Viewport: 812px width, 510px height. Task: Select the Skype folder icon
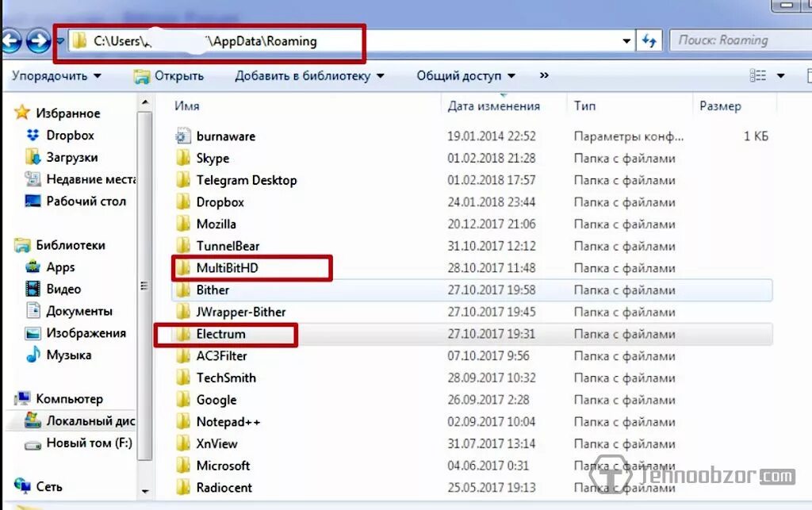point(183,158)
